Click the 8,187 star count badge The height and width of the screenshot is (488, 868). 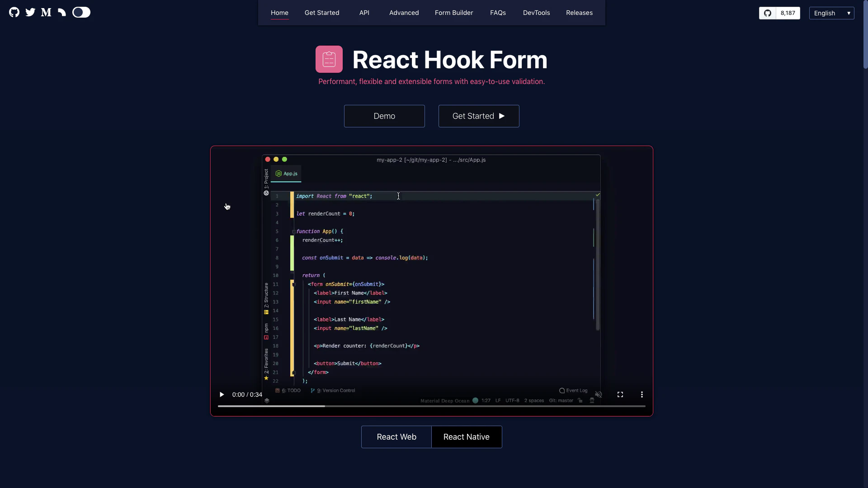[788, 13]
